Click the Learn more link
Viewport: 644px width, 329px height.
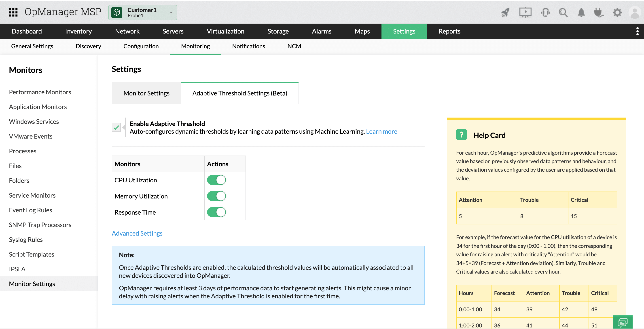(381, 131)
